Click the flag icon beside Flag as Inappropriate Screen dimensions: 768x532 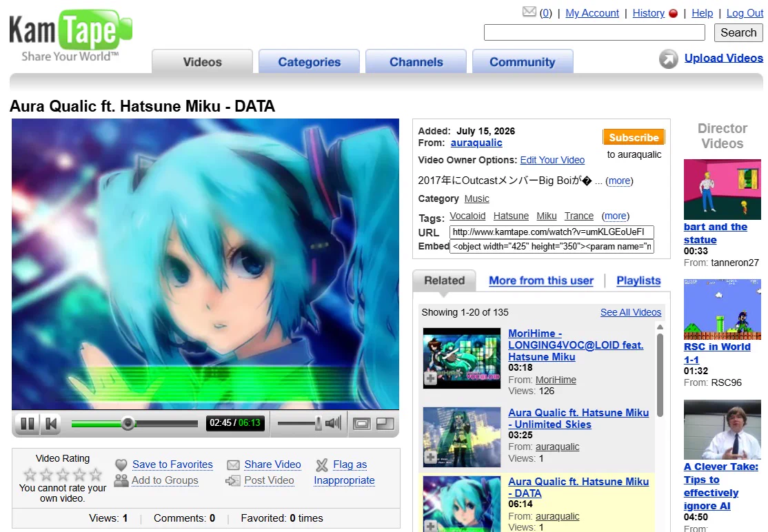(322, 464)
